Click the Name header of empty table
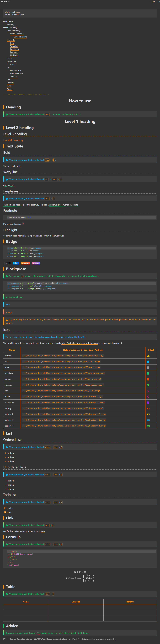This screenshot has width=160, height=644. 26,602
